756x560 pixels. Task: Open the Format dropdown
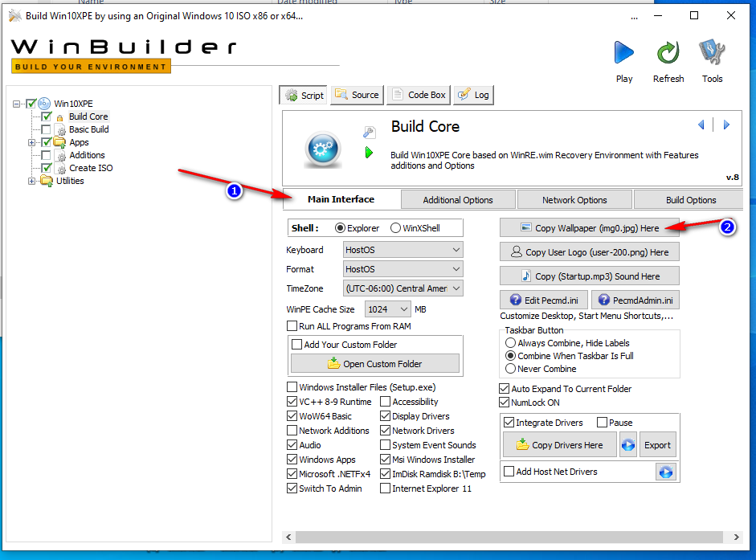point(403,269)
